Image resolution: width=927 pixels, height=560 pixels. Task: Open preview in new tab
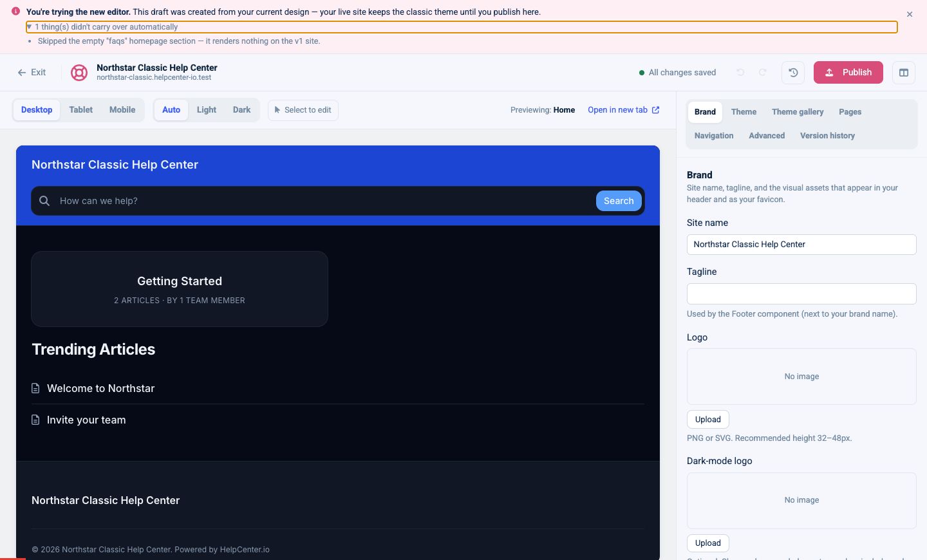point(624,110)
